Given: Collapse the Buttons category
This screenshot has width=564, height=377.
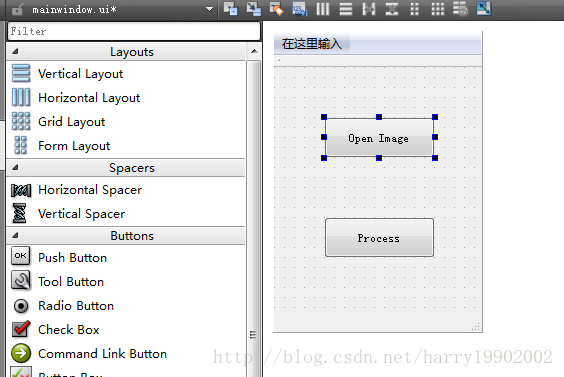Looking at the screenshot, I should click(15, 236).
